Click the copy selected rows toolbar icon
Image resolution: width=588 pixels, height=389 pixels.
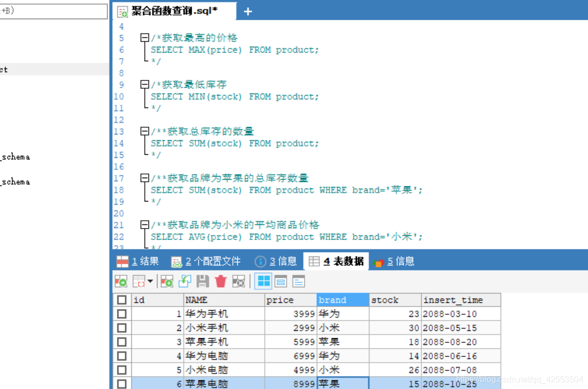click(139, 281)
